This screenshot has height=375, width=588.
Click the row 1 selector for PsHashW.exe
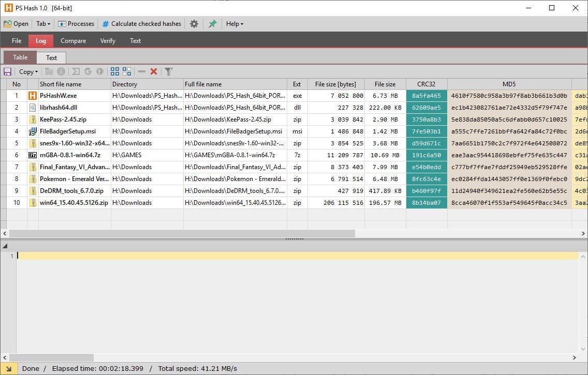point(4,96)
